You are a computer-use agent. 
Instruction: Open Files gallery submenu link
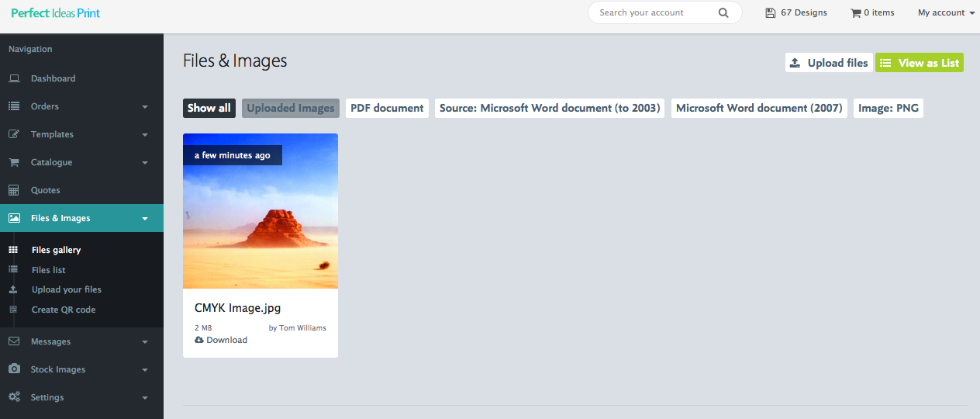(56, 250)
